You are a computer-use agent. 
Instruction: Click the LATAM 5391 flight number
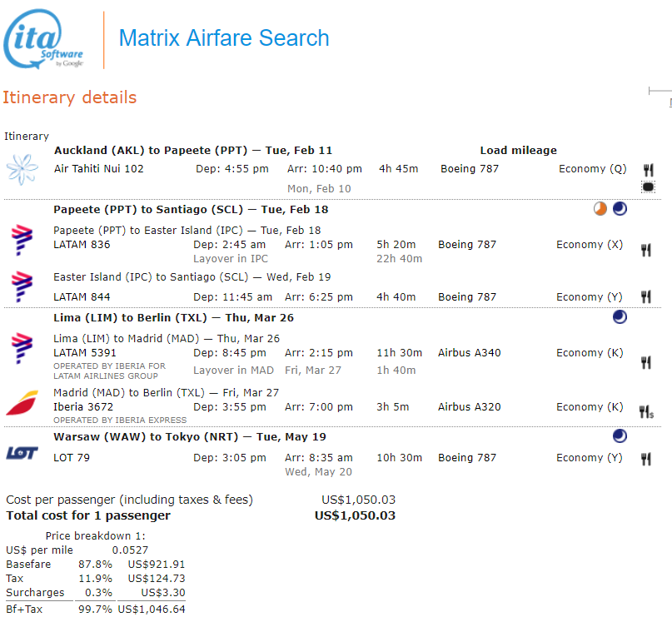84,353
